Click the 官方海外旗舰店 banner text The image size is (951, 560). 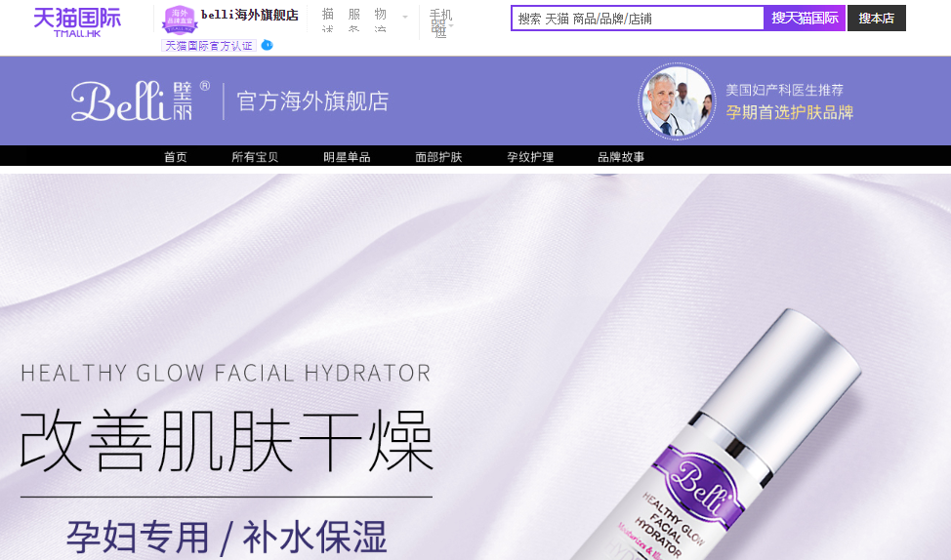(313, 101)
